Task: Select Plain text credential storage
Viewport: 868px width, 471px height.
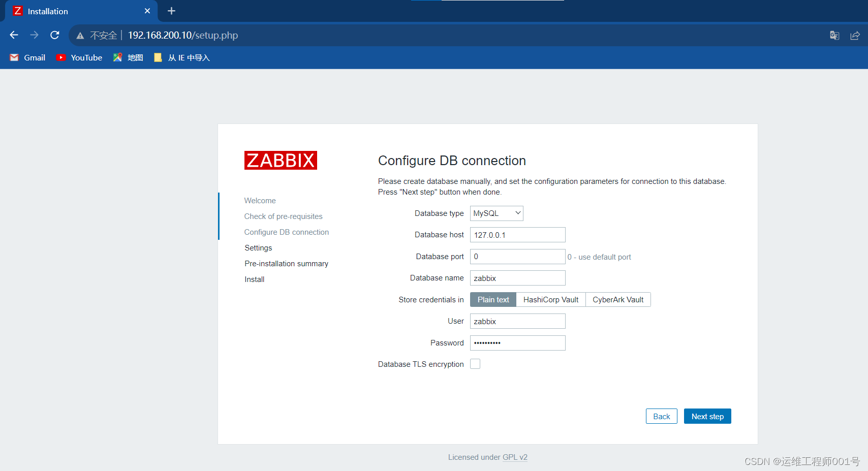Action: 493,300
